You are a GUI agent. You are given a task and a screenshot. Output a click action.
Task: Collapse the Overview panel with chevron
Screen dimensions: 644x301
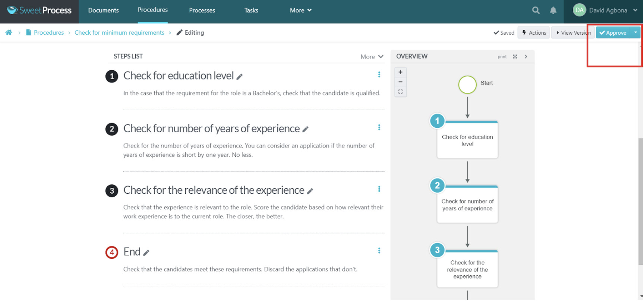[526, 57]
